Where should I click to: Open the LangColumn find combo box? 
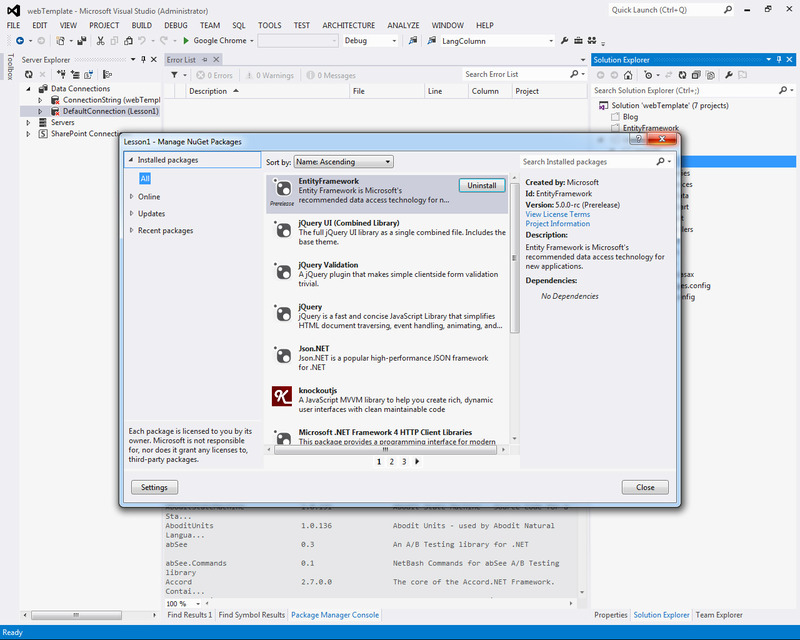497,41
